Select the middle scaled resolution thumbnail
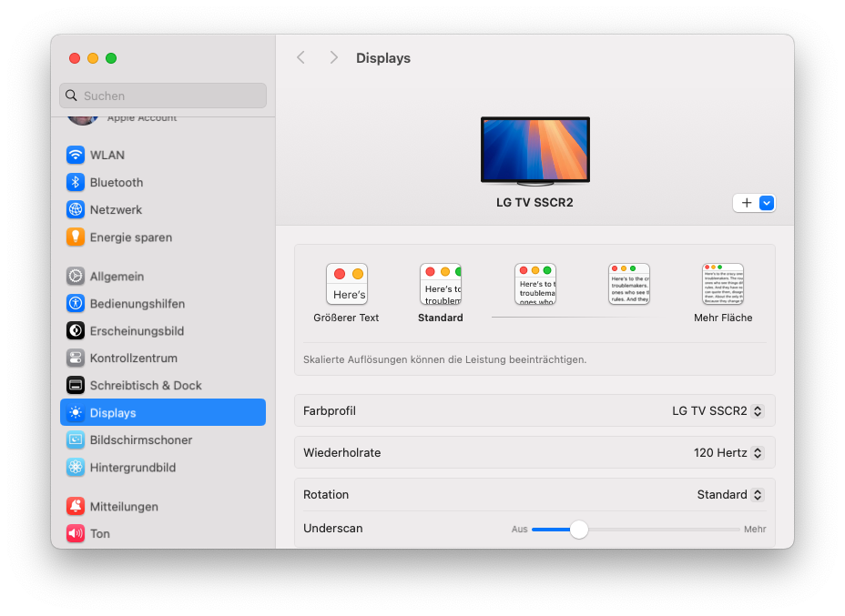The image size is (845, 616). pyautogui.click(x=535, y=284)
